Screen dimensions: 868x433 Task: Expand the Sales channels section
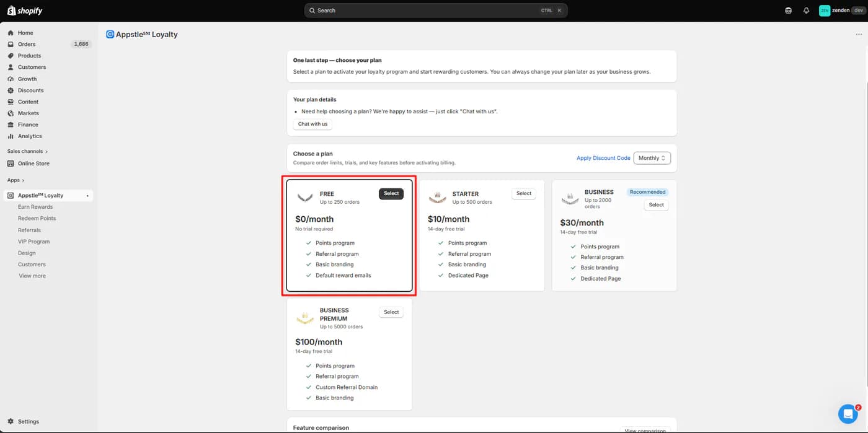pos(27,151)
